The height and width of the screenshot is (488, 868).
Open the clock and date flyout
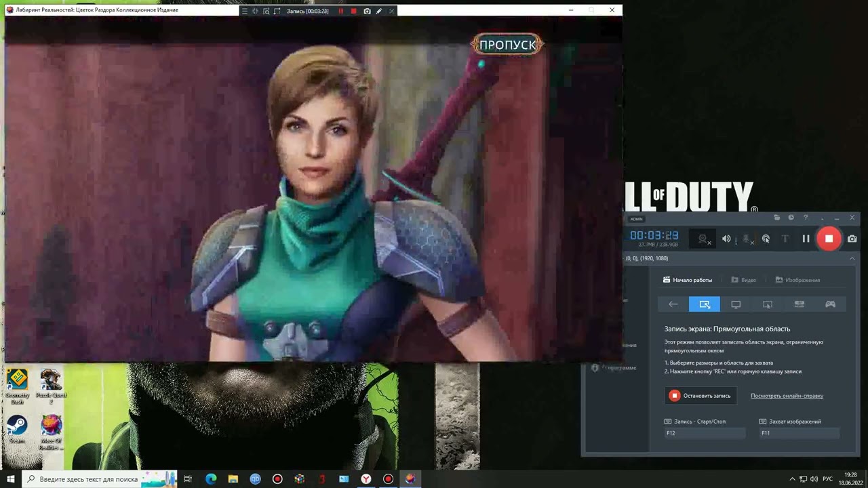tap(850, 479)
